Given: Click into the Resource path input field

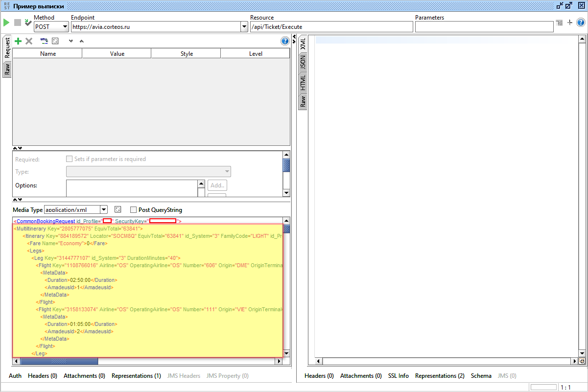Looking at the screenshot, I should (x=331, y=27).
